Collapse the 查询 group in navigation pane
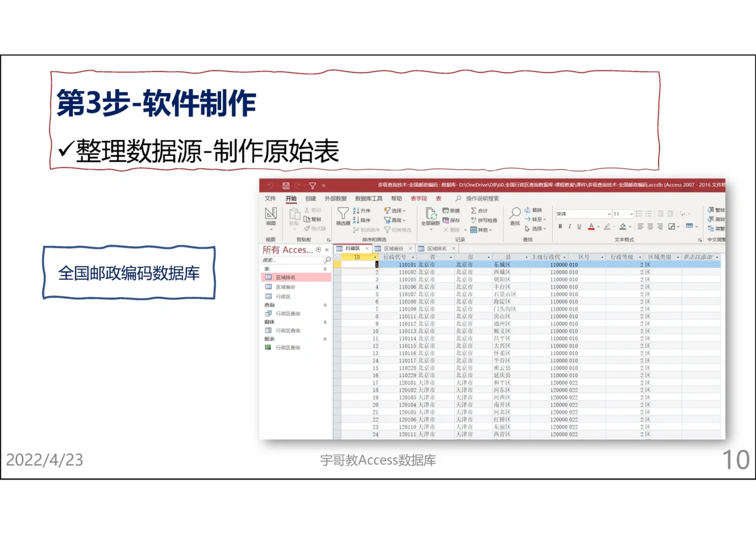This screenshot has height=534, width=756. pyautogui.click(x=325, y=306)
